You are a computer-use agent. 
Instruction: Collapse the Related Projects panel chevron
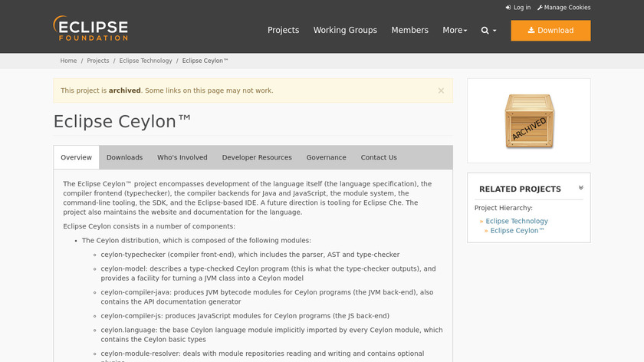coord(581,188)
